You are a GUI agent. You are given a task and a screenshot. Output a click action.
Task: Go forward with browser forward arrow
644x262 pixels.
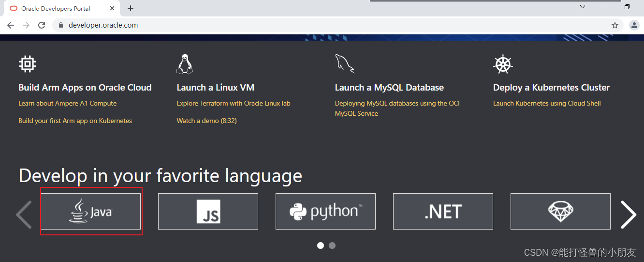(x=26, y=25)
